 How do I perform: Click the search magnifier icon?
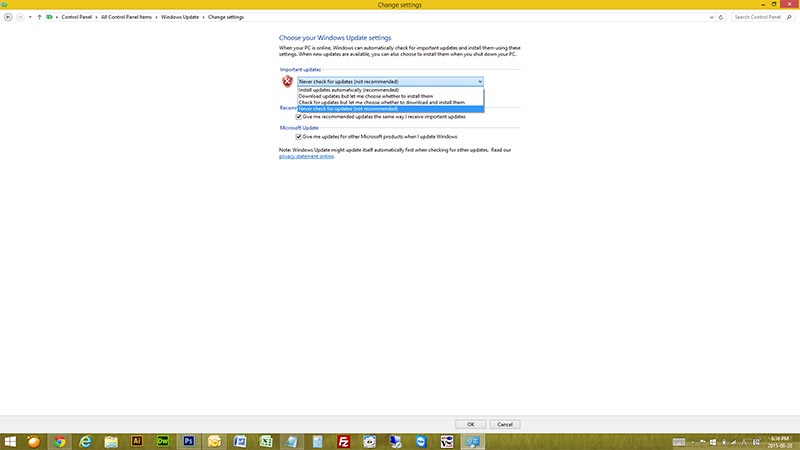(789, 17)
